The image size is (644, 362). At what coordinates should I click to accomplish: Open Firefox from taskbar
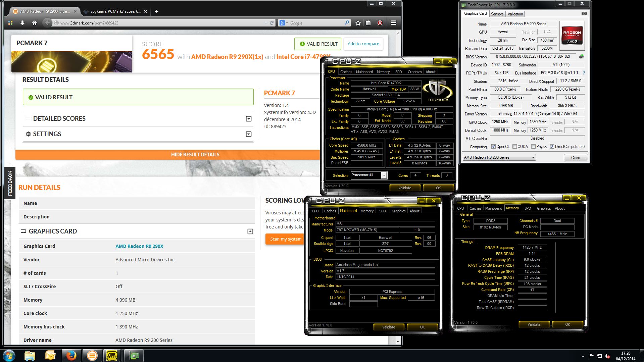pyautogui.click(x=71, y=356)
